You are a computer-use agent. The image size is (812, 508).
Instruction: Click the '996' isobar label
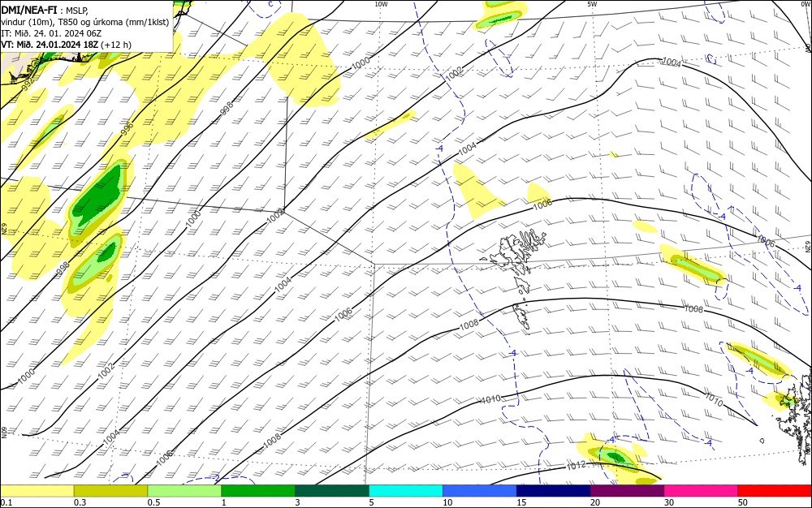pyautogui.click(x=127, y=129)
